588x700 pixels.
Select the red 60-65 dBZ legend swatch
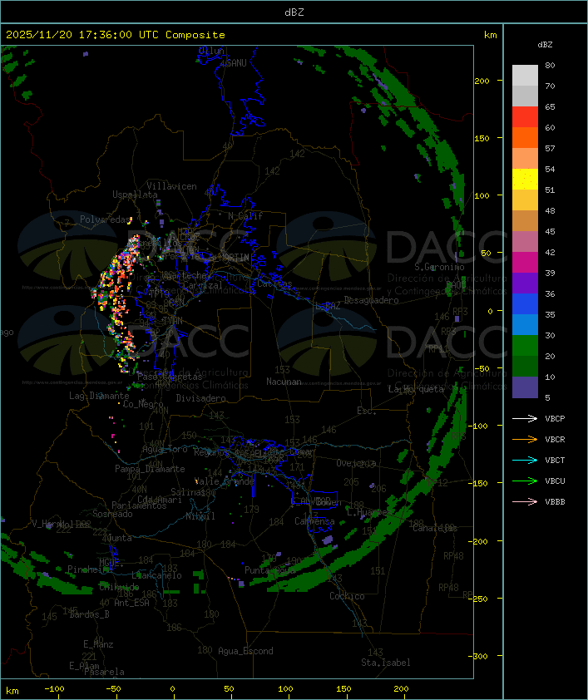(525, 117)
